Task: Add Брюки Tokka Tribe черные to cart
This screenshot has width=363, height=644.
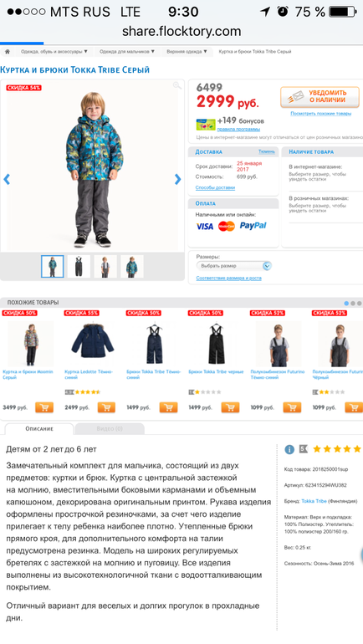Action: click(230, 407)
